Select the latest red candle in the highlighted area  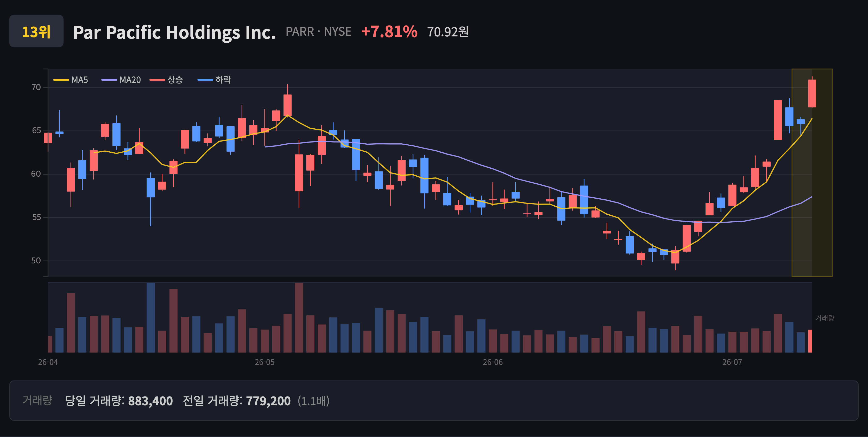pyautogui.click(x=812, y=93)
